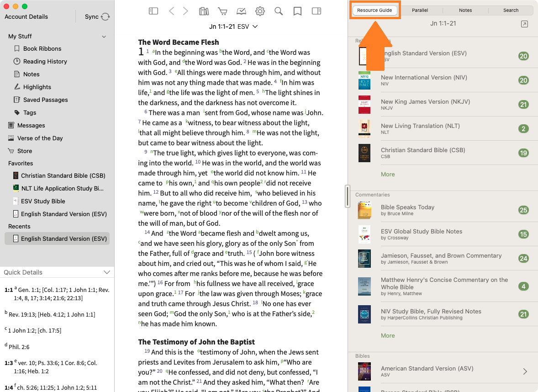
Task: Open the Library books icon
Action: coord(204,11)
